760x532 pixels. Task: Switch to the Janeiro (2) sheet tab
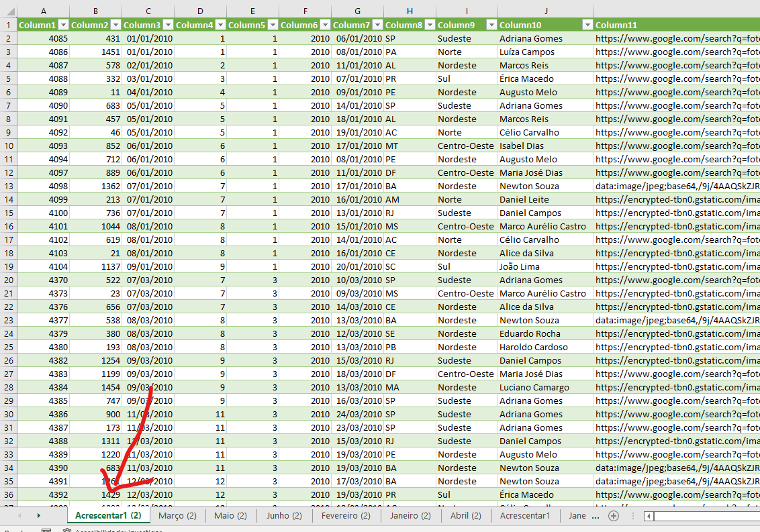tap(410, 515)
